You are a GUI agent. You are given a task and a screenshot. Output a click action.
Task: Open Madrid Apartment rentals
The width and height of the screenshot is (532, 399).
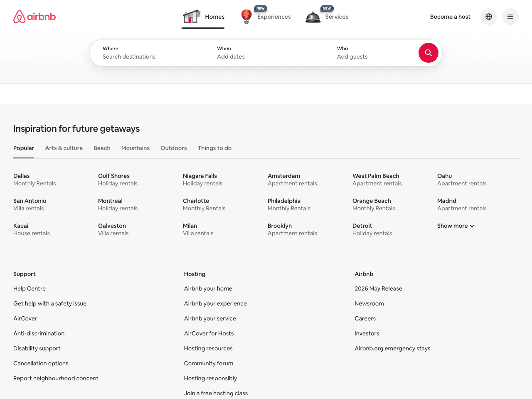[462, 204]
